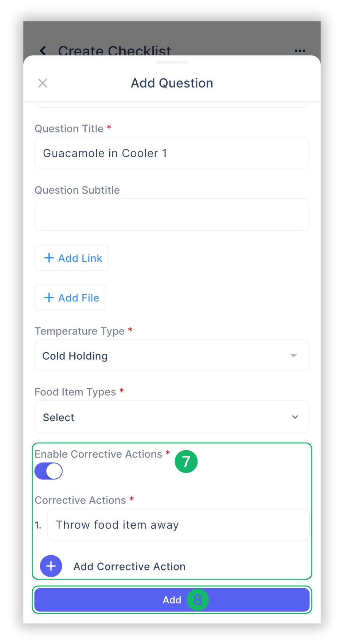Toggle Enable Corrective Actions off then verify state
Screen dimensions: 344x644
click(48, 471)
